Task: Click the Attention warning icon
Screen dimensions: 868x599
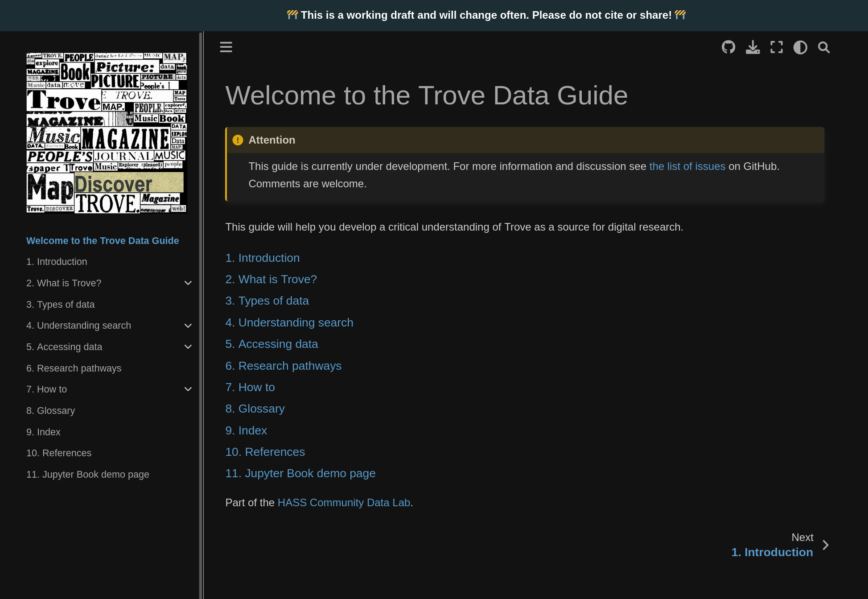Action: [238, 140]
